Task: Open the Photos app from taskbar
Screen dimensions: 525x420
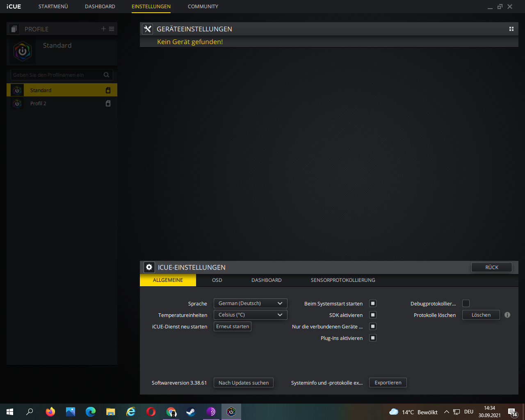Action: (x=71, y=412)
